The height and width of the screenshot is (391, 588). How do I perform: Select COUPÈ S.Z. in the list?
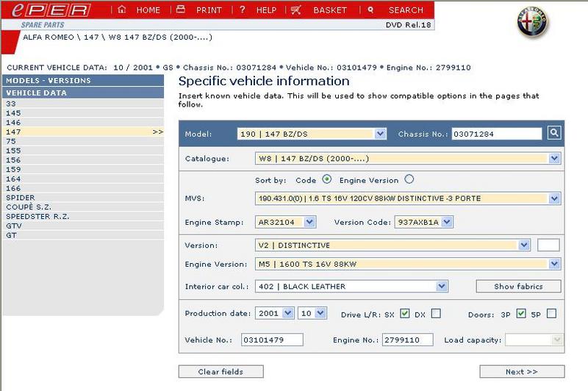tap(83, 207)
